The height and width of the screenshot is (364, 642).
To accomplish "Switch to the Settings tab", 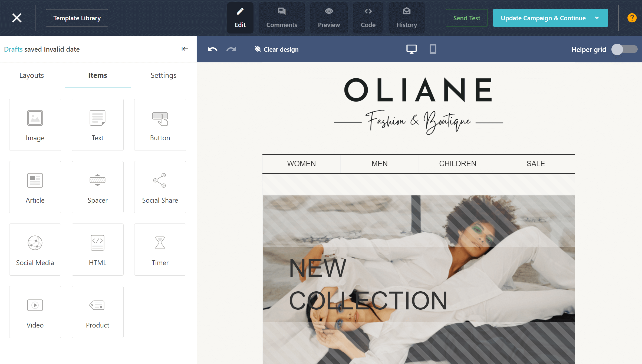I will 163,75.
